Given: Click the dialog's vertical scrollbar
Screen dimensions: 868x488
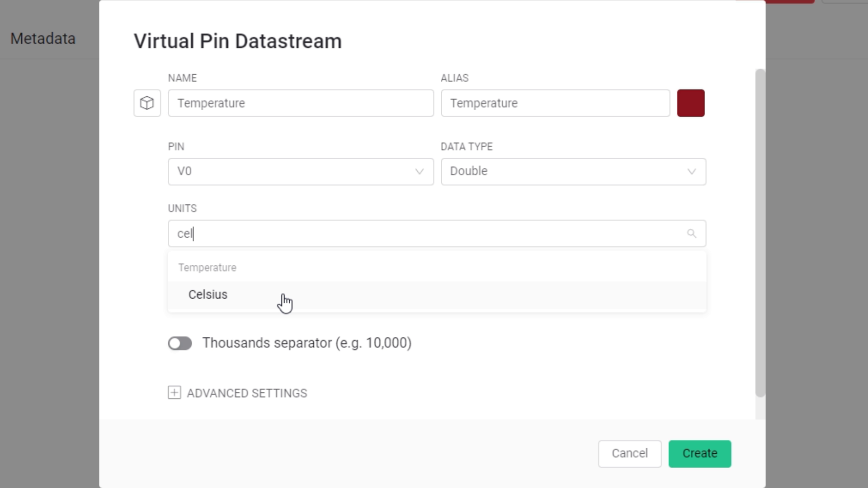Looking at the screenshot, I should point(760,233).
